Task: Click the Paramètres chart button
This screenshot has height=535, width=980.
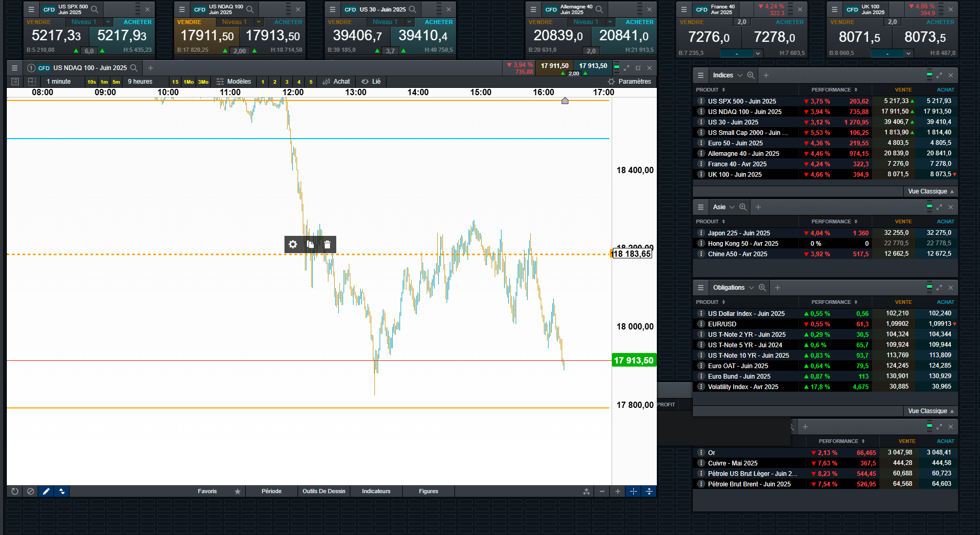Action: pyautogui.click(x=630, y=82)
